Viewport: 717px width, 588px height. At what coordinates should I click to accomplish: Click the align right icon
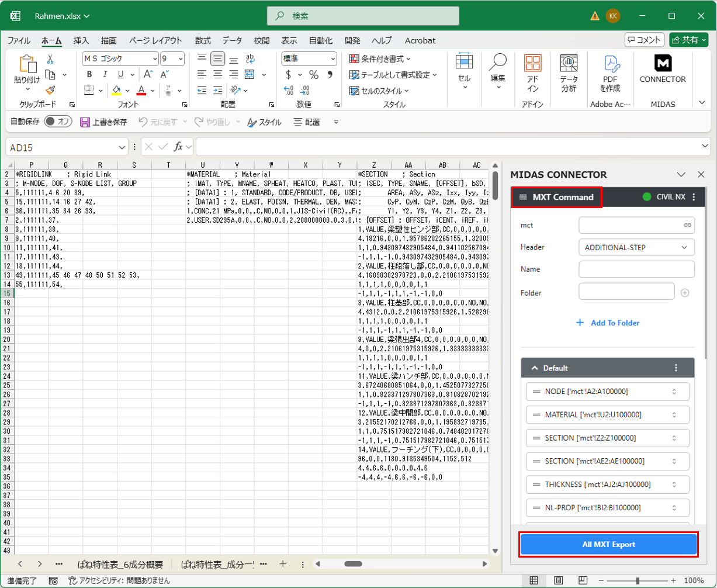point(233,75)
